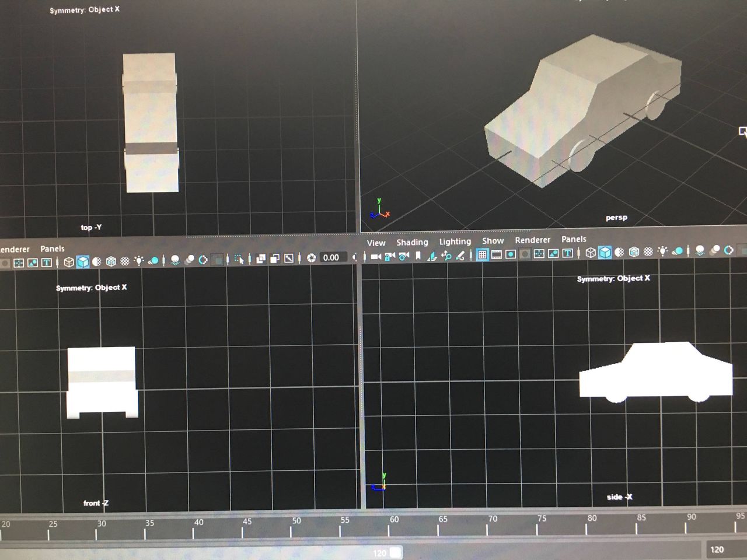Viewport: 747px width, 560px height.
Task: Toggle Screen Space Ambient Occlusion in front panel
Action: coord(174,260)
